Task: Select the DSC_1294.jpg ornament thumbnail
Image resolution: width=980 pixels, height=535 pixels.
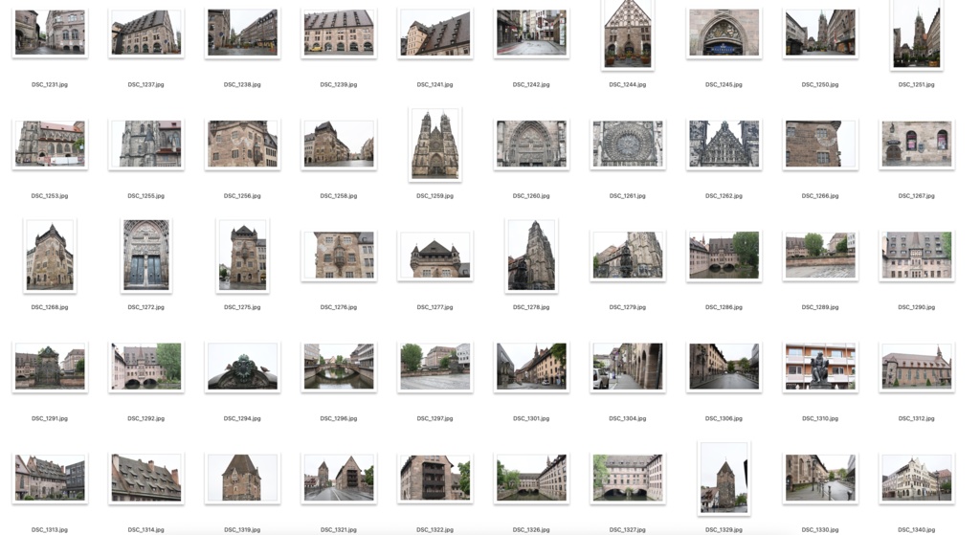Action: [242, 367]
